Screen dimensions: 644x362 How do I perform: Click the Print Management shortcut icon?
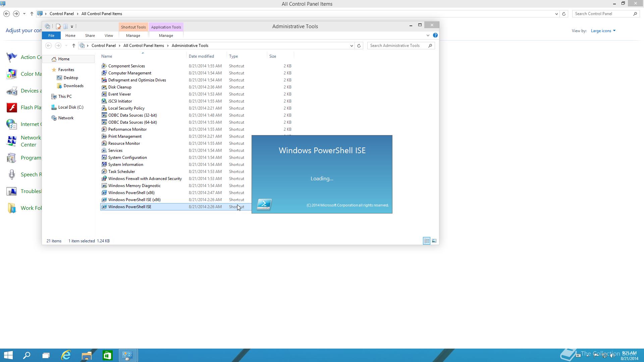pos(104,136)
